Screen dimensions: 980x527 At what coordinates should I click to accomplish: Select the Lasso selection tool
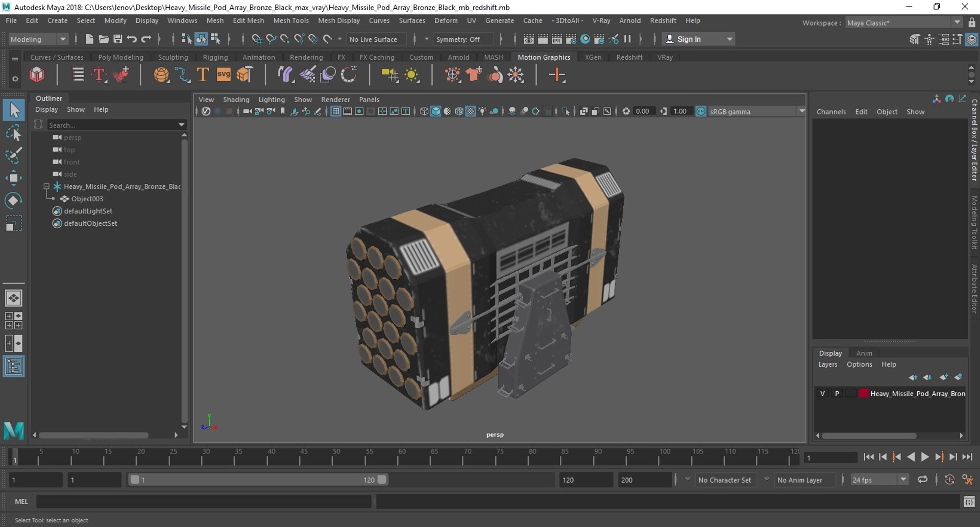(x=13, y=133)
